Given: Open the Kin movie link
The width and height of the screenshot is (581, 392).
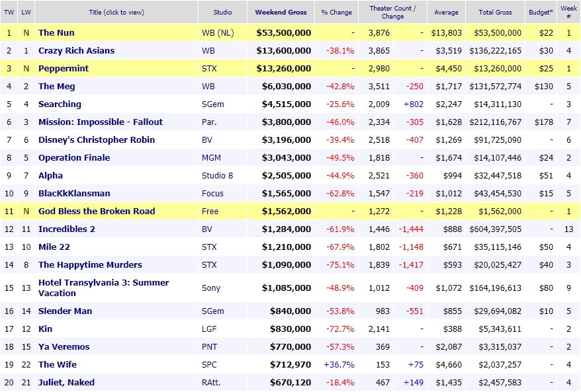Looking at the screenshot, I should [45, 329].
